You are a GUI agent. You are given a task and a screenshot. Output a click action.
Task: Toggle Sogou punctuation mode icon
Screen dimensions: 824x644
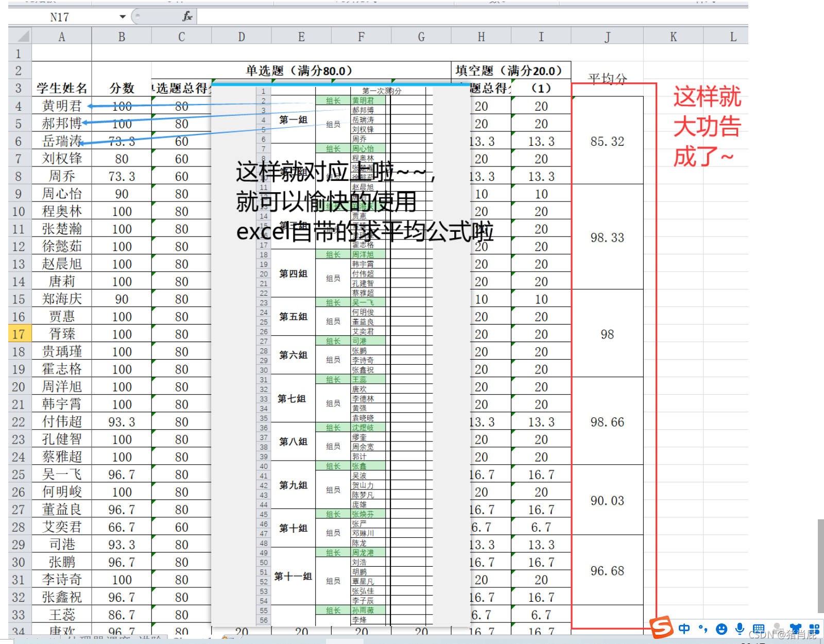point(703,629)
